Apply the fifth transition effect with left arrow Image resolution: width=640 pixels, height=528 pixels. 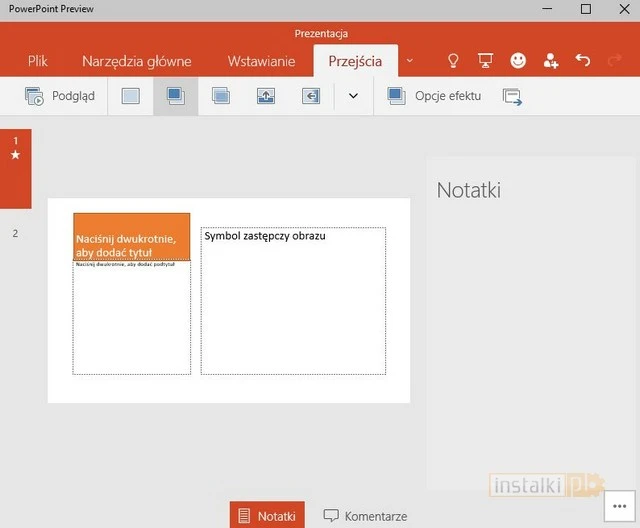[311, 97]
